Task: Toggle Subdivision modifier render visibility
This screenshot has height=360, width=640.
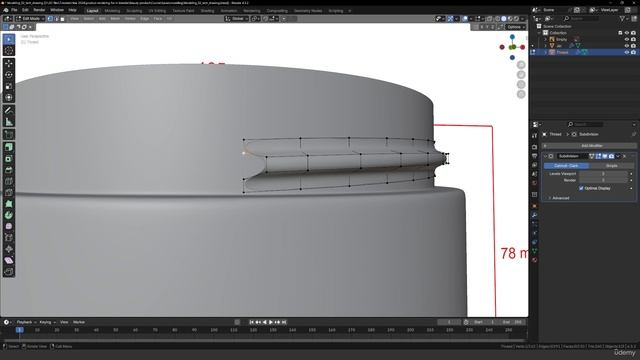Action: coord(611,156)
